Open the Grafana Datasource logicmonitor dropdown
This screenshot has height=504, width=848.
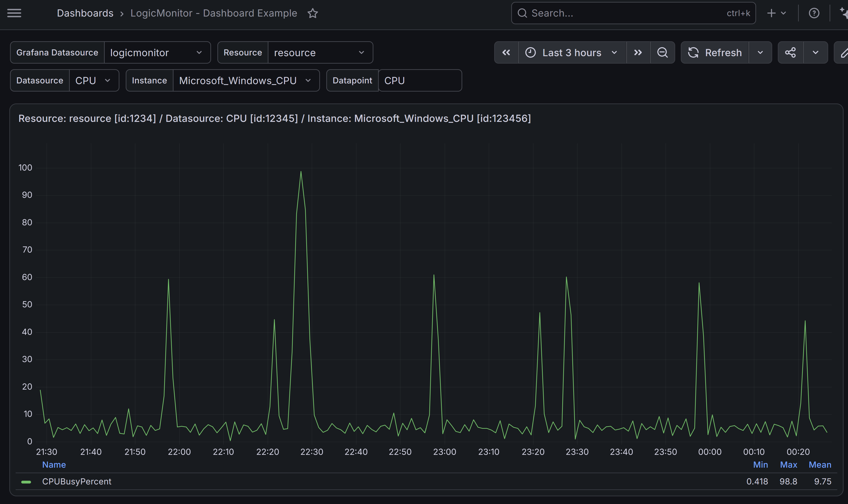(157, 53)
